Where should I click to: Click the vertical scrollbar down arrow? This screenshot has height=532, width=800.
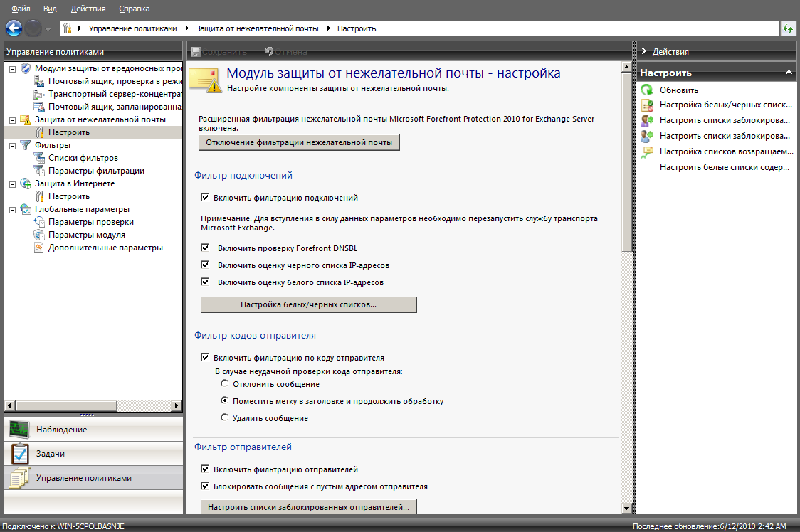click(626, 508)
